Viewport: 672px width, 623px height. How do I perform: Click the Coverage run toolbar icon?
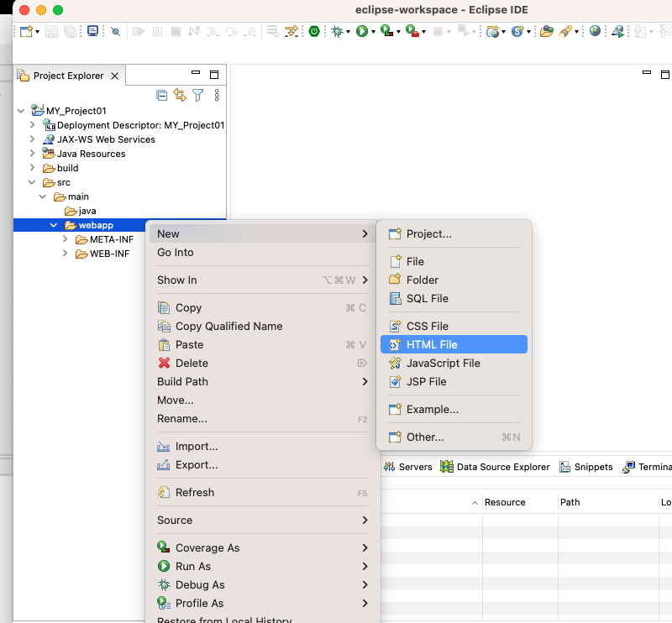386,31
